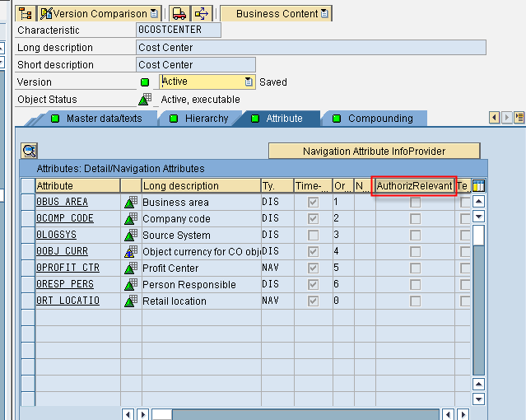The height and width of the screenshot is (420, 526).
Task: Click Profit Center status icon
Action: pos(131,268)
